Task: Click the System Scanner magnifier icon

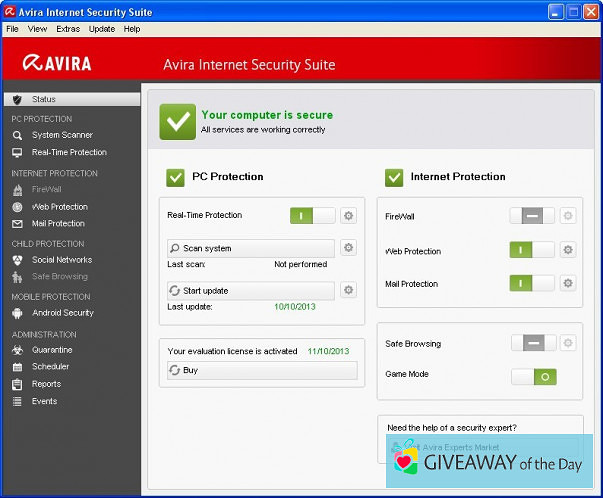Action: tap(17, 135)
